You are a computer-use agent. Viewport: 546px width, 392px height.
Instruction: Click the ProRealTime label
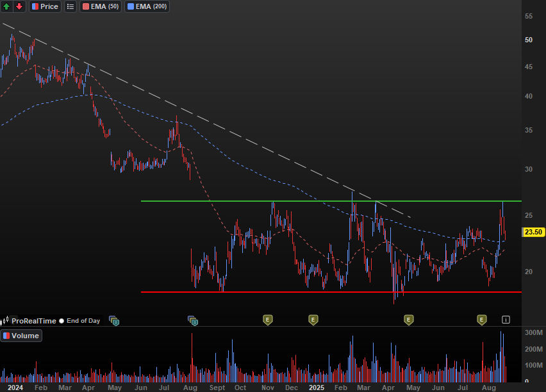[x=34, y=321]
